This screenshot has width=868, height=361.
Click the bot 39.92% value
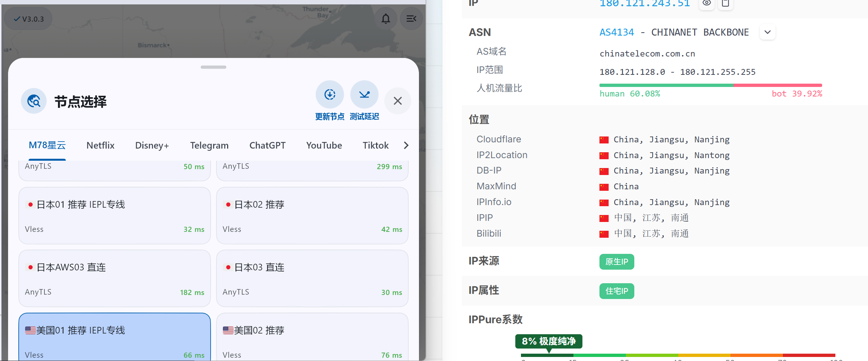797,94
